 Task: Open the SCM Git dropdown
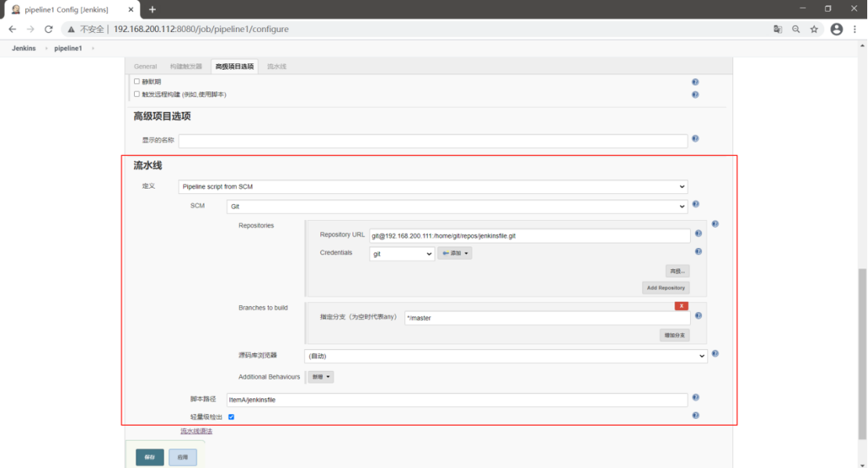[x=458, y=207]
